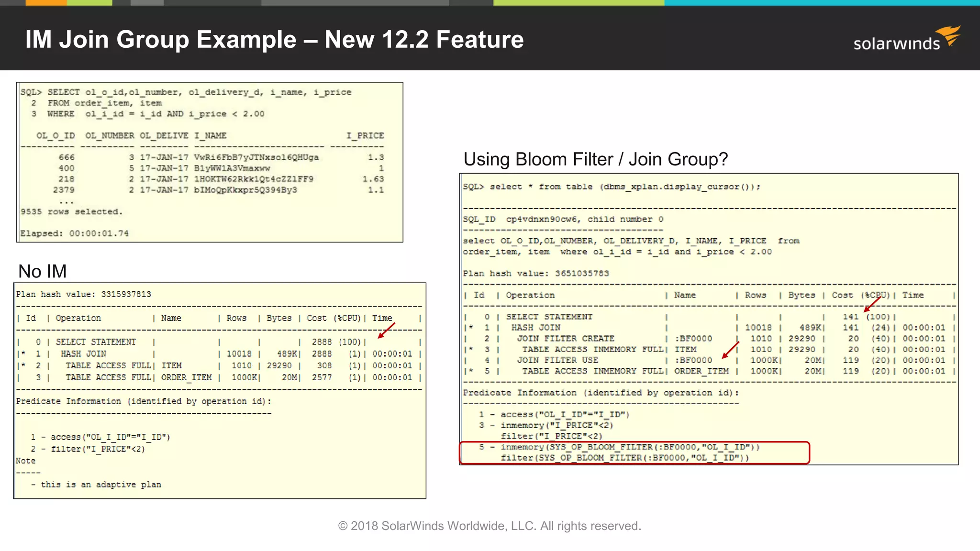The image size is (980, 551).
Task: Click 'inmemory(SYS_OP_BLOOM_FILTER(:BF0000,"OL_I_ID"))' predicate
Action: point(630,447)
